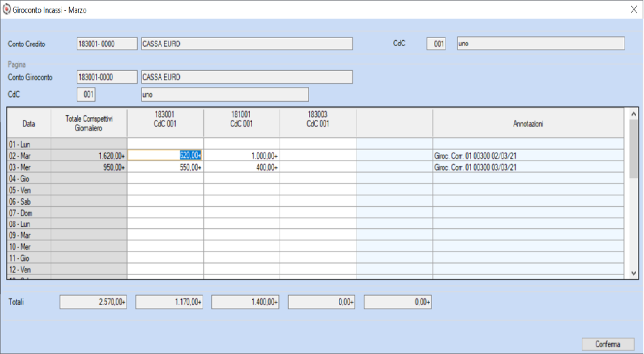The height and width of the screenshot is (354, 644).
Task: Click the top-right CdC code field 001
Action: click(x=436, y=43)
